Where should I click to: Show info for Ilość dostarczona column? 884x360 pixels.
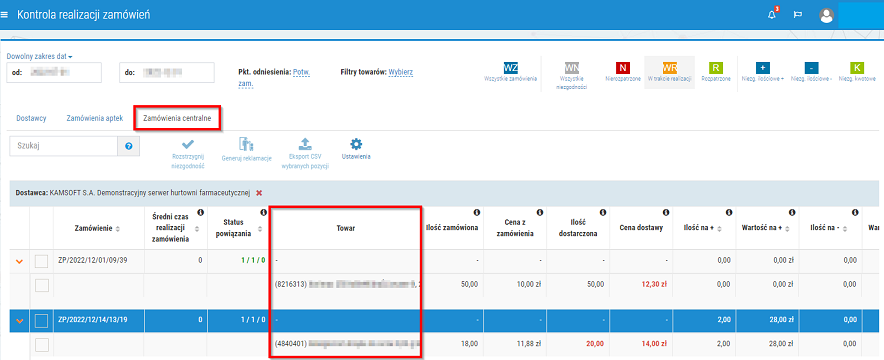(x=603, y=212)
